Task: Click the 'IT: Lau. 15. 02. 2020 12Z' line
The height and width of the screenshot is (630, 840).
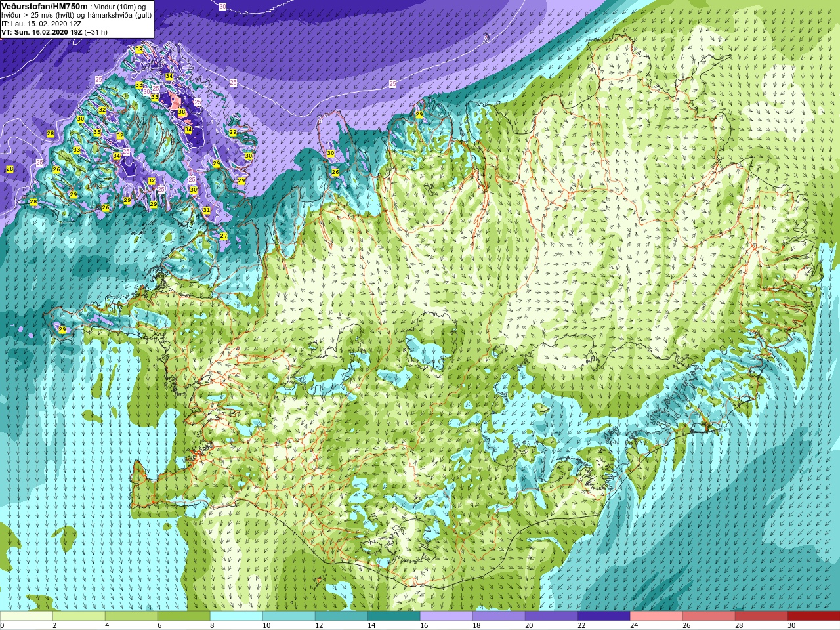Action: pyautogui.click(x=41, y=24)
